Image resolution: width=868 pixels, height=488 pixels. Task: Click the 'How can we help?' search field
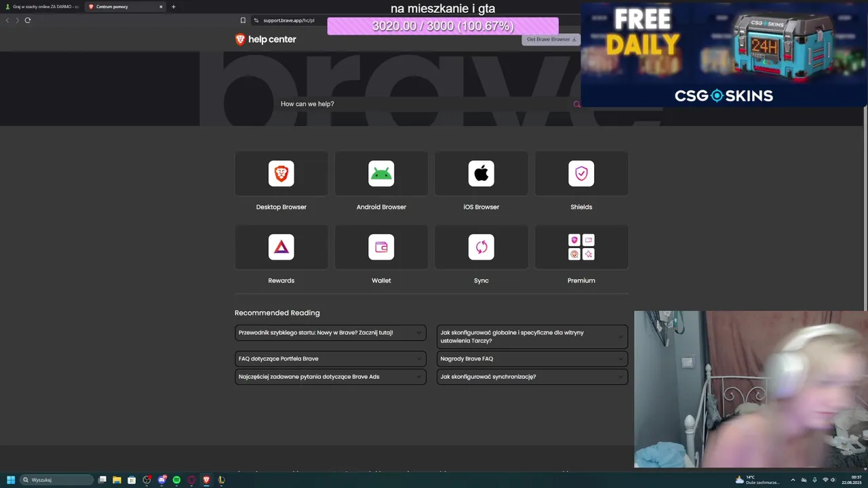click(426, 104)
